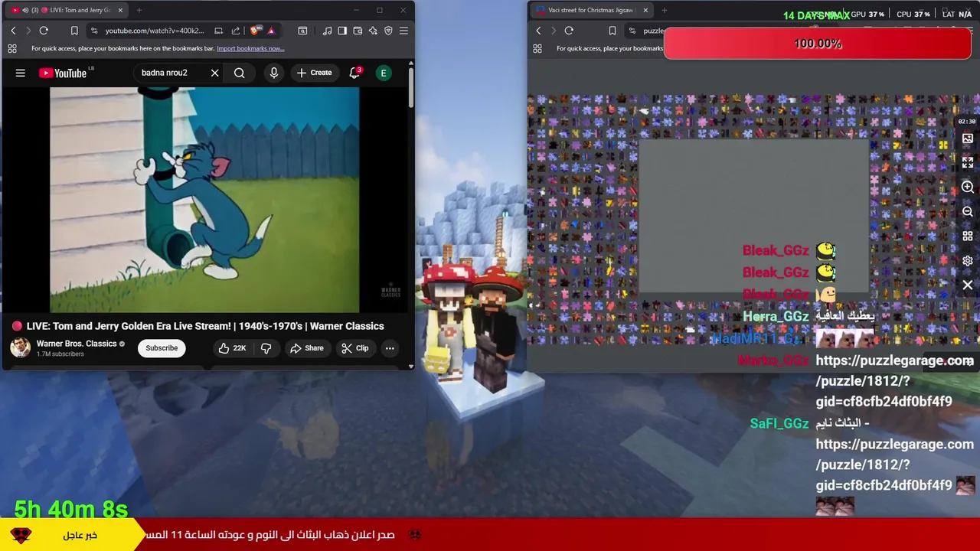980x551 pixels.
Task: Show the puzzle preview image
Action: [968, 139]
